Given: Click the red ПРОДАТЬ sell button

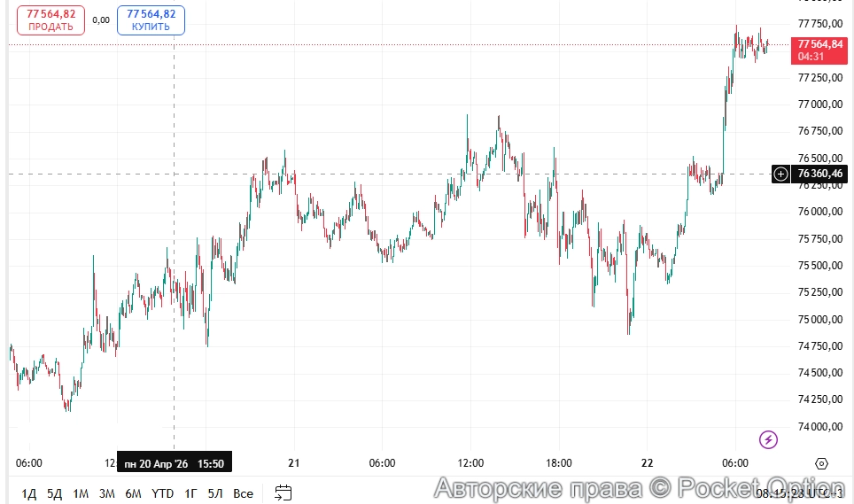Looking at the screenshot, I should (50, 20).
